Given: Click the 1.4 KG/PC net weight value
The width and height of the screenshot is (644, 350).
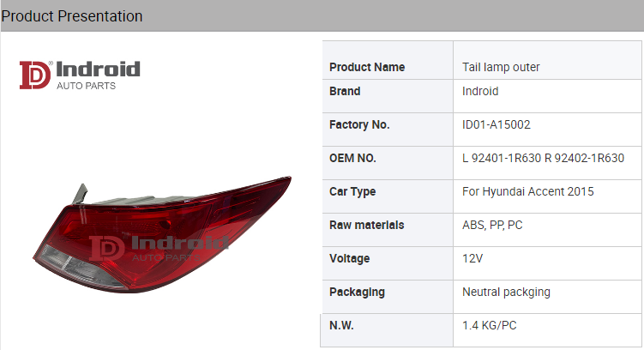Looking at the screenshot, I should pos(490,326).
